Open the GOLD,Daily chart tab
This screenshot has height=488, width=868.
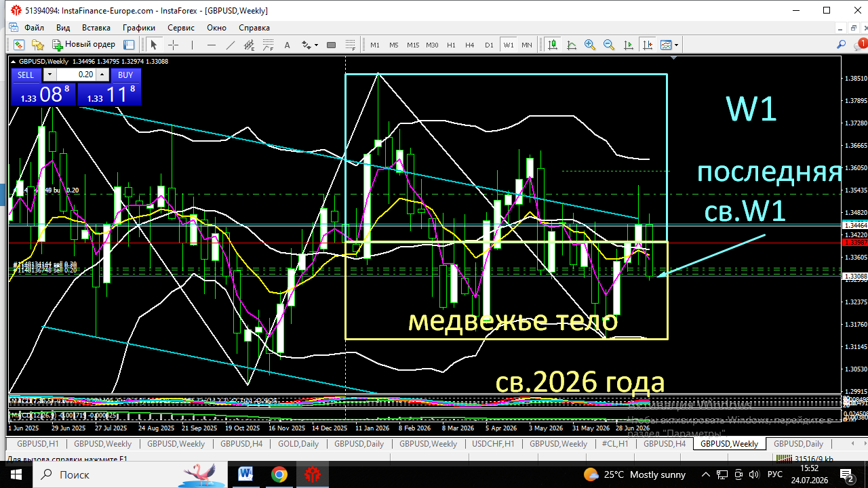(298, 444)
